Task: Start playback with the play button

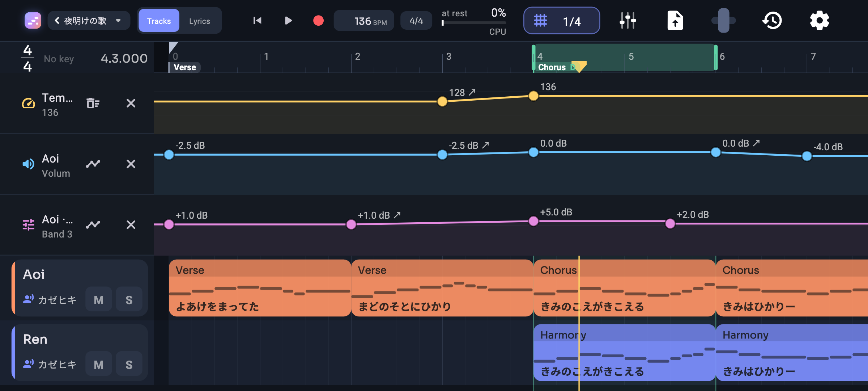Action: (x=288, y=21)
